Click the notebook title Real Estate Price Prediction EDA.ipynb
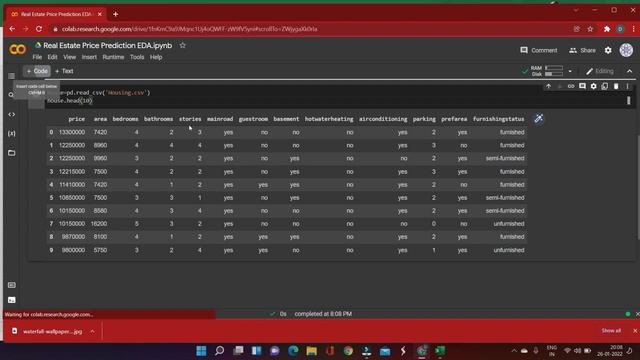 tap(107, 45)
